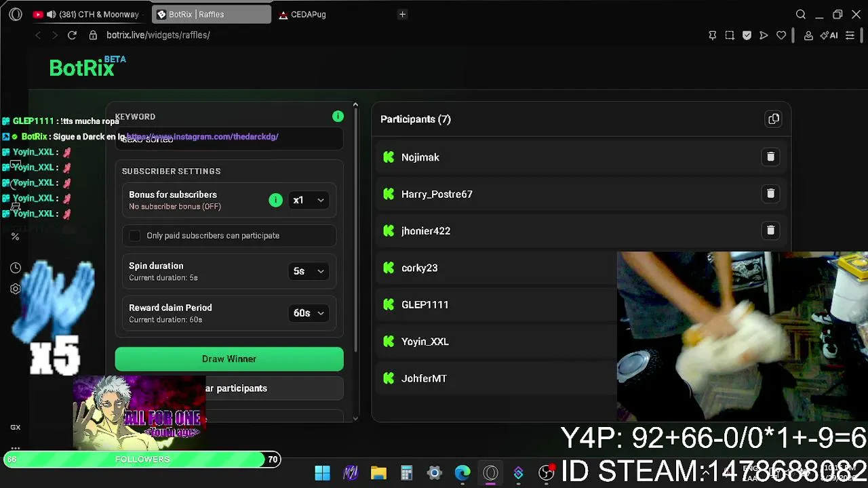
Task: Open the Opera GX menu logo
Action: (x=16, y=14)
